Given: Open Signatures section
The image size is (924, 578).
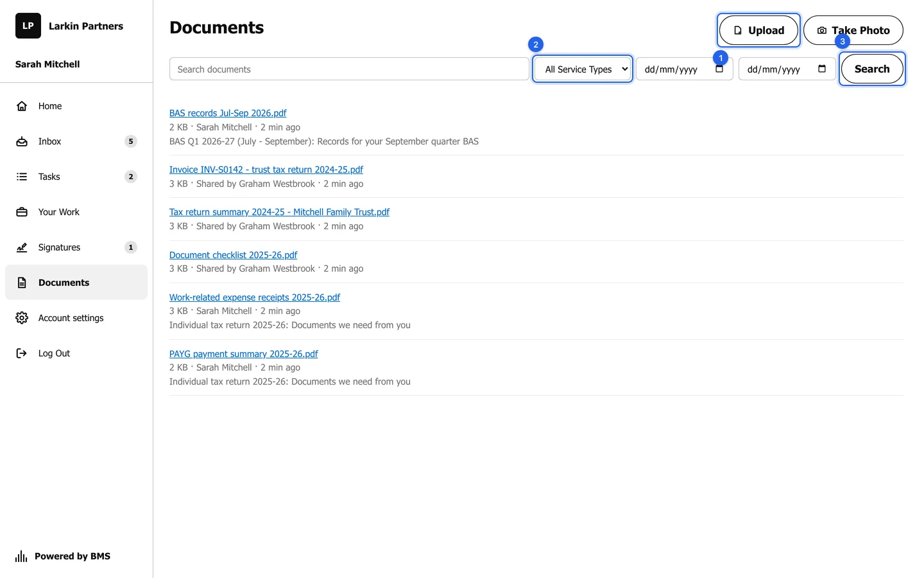Looking at the screenshot, I should pos(76,247).
